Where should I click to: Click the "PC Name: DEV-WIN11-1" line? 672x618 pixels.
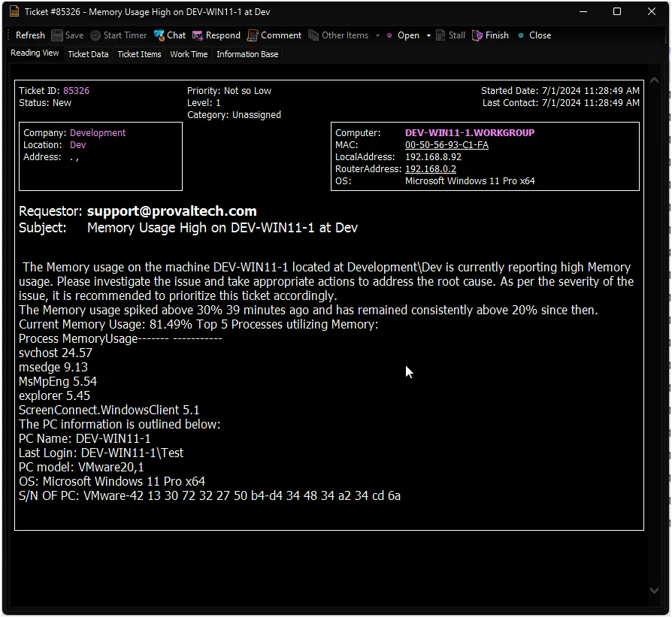85,439
